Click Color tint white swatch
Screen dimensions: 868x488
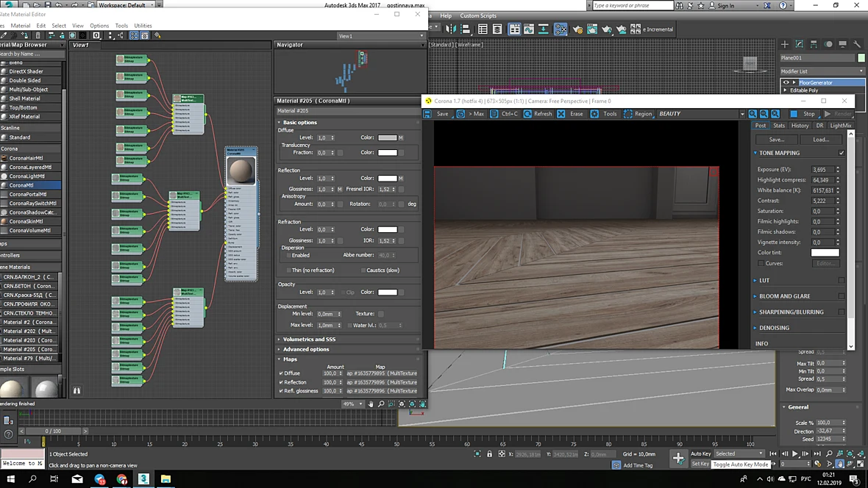[x=825, y=253]
